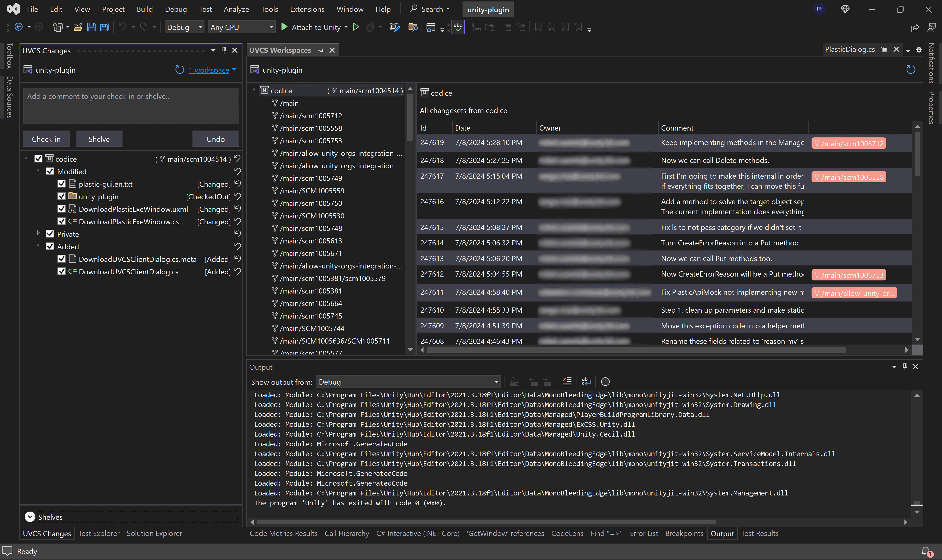This screenshot has width=942, height=560.
Task: Navigate backward using the back arrow icon
Action: coord(19,27)
